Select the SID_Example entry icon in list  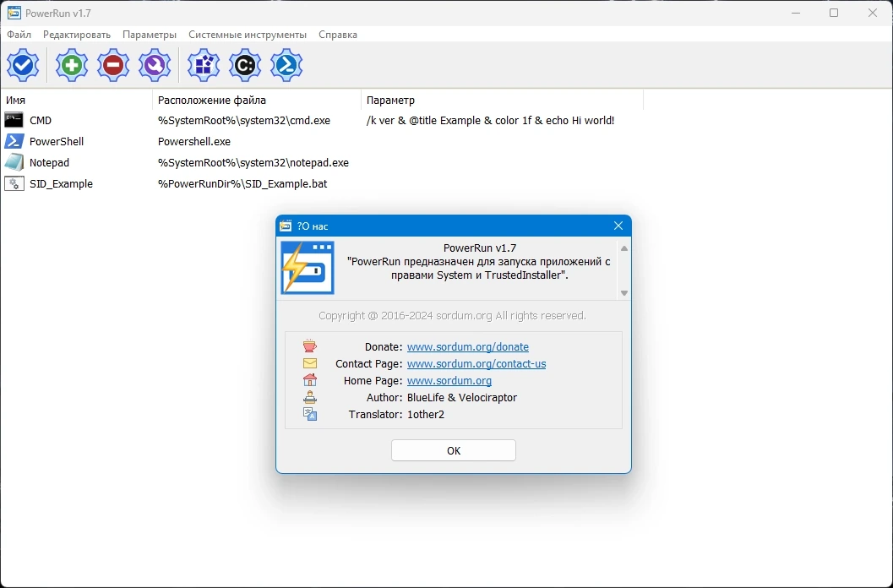click(x=14, y=183)
